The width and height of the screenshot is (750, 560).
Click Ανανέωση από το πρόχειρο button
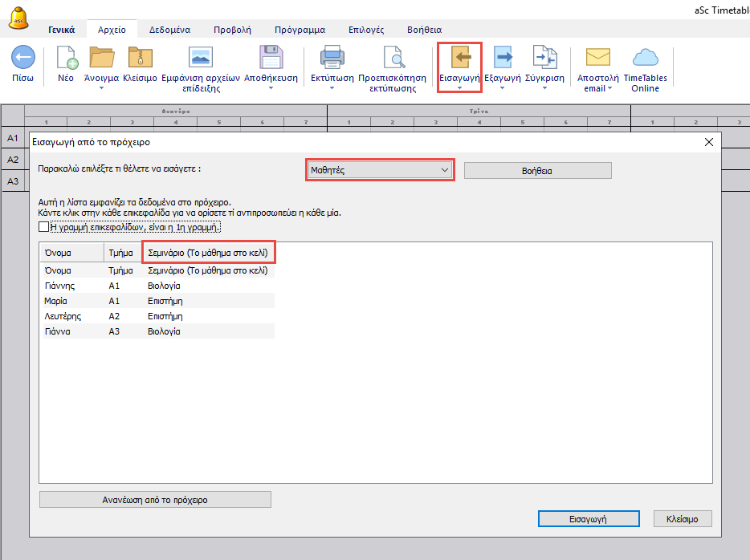click(x=155, y=499)
